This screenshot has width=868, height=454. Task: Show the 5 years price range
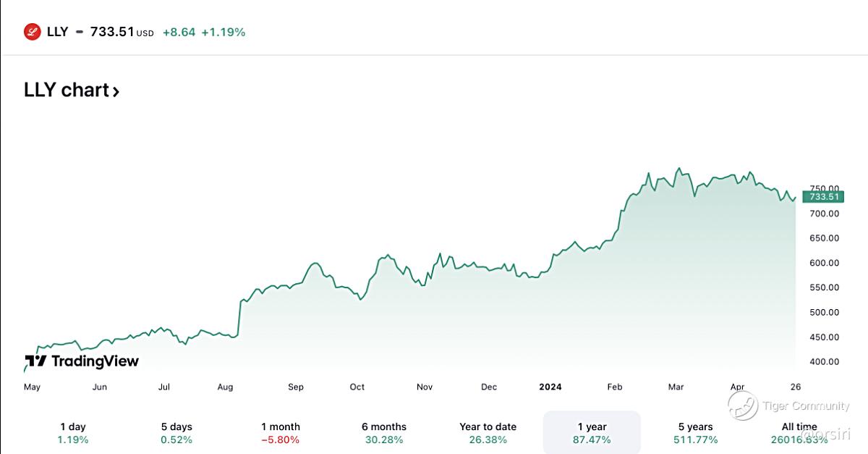(695, 433)
